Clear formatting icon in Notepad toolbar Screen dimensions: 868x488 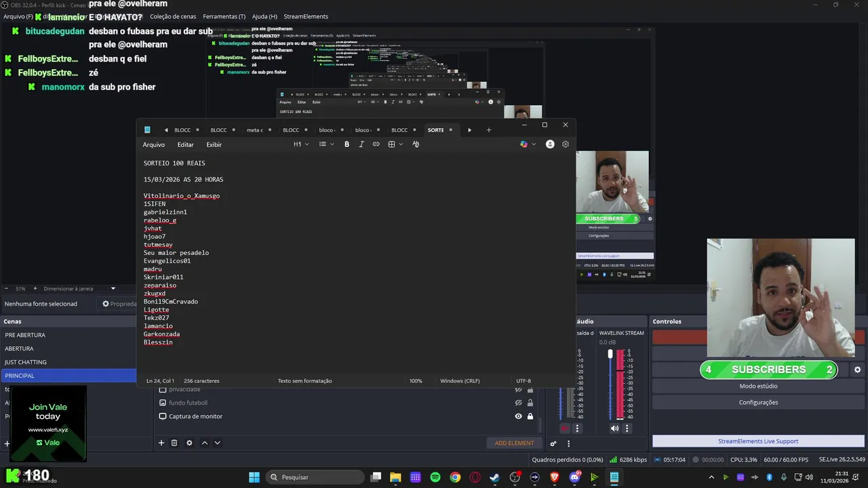[x=416, y=144]
